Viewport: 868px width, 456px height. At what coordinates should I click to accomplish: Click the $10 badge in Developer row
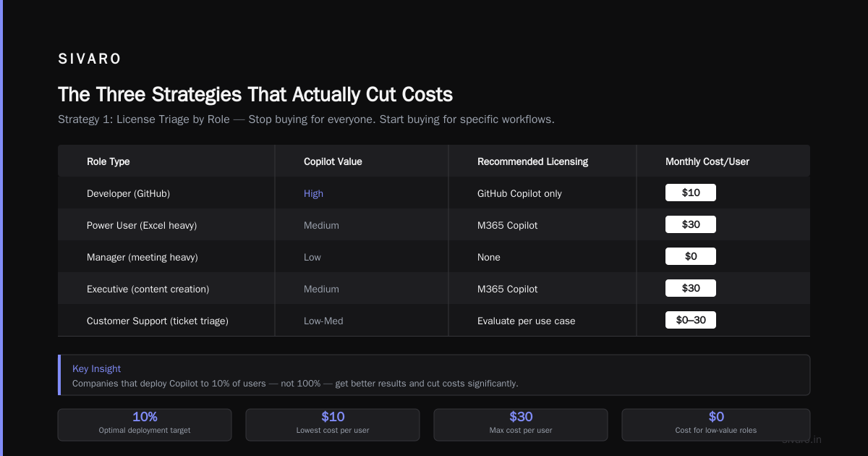click(691, 193)
